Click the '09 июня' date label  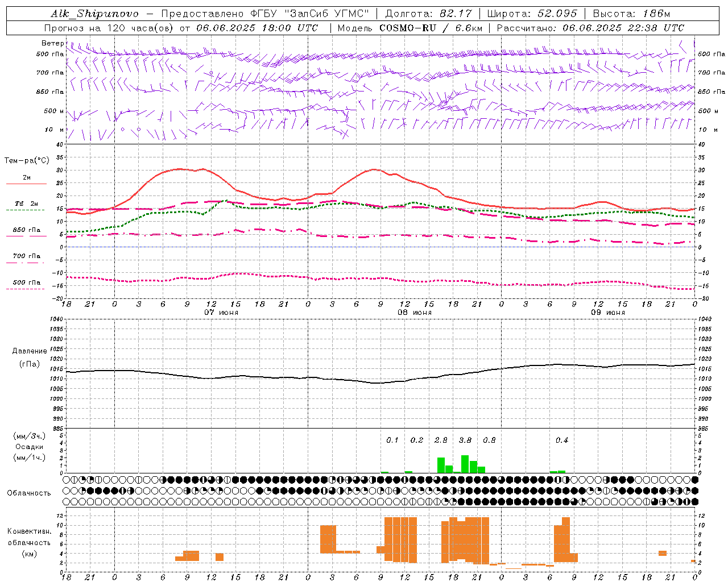click(607, 313)
